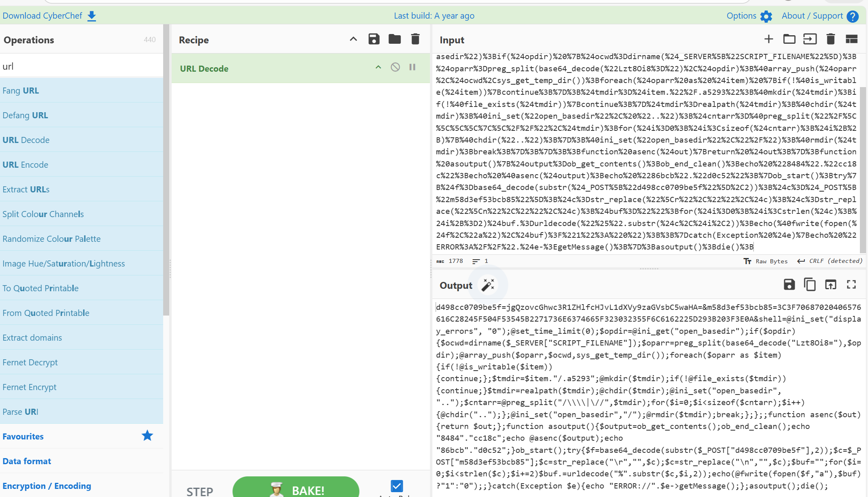Click the Output magic wand icon
Screen dimensions: 868x497
point(488,285)
